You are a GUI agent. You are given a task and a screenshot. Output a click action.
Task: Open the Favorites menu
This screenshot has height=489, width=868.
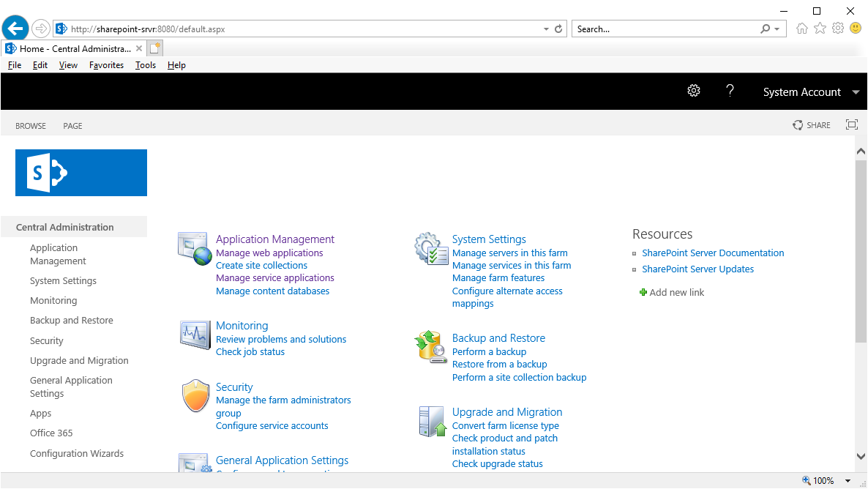[106, 64]
